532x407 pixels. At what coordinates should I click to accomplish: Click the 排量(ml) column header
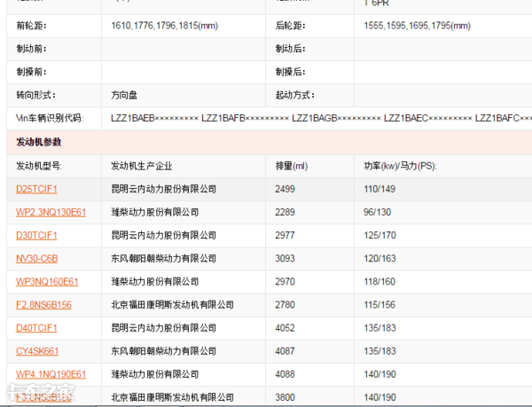click(x=292, y=166)
